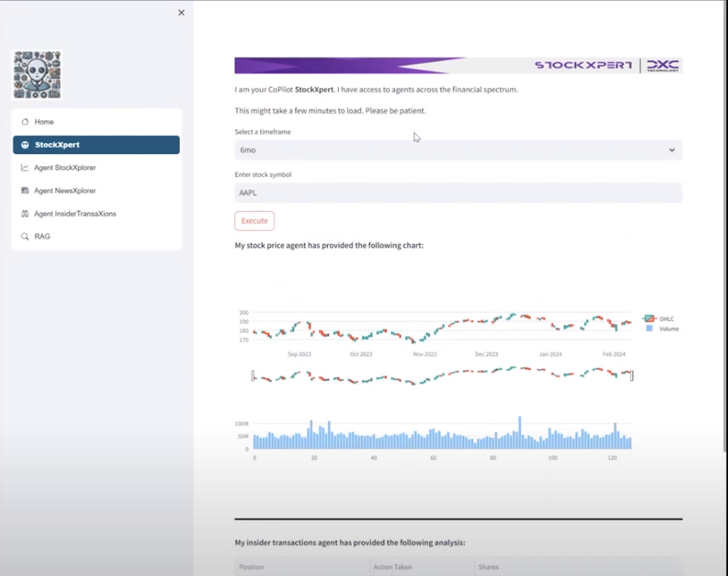
Task: Click the Sep 2023 axis label
Action: [x=300, y=355]
